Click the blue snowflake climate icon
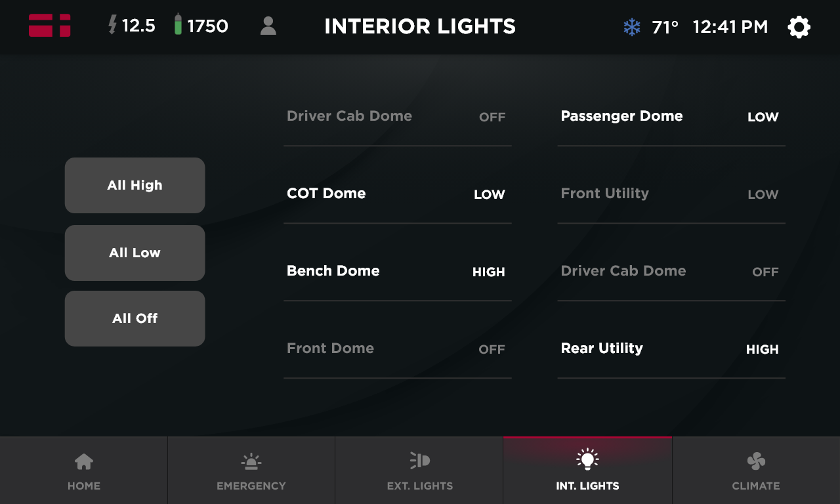 631,27
